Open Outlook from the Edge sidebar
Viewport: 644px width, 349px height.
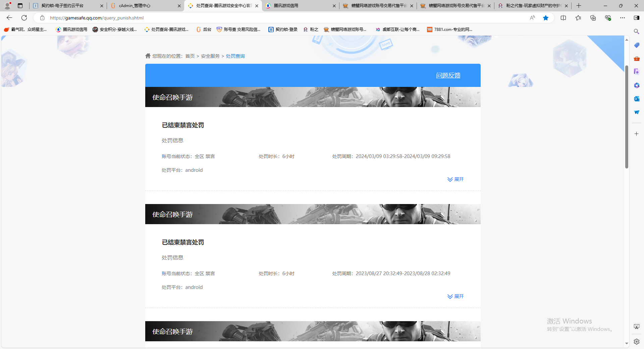tap(636, 99)
